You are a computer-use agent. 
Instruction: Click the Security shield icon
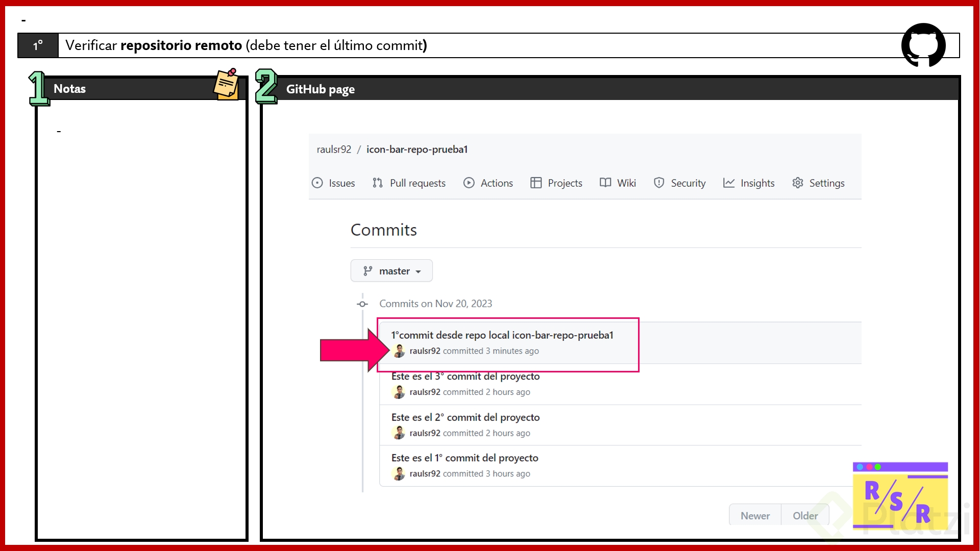(x=659, y=183)
